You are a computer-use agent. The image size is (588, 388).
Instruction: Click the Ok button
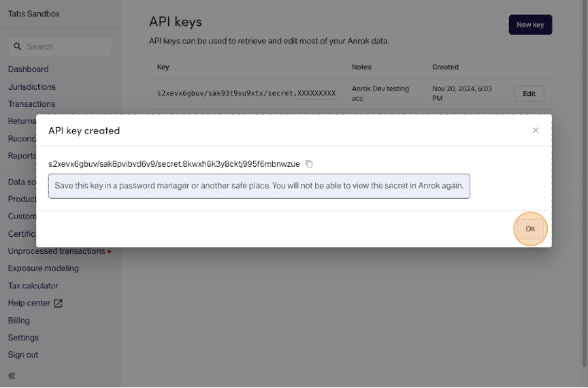[x=530, y=229]
